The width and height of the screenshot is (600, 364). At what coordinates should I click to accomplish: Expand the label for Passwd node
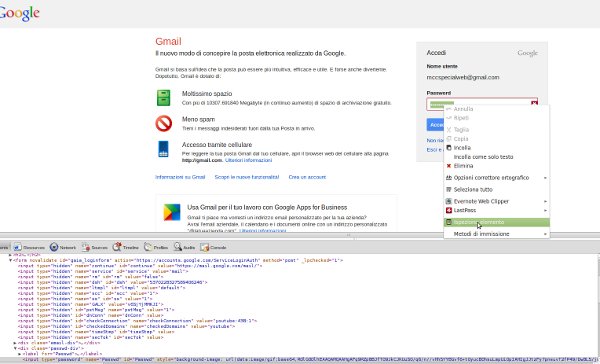pyautogui.click(x=20, y=354)
